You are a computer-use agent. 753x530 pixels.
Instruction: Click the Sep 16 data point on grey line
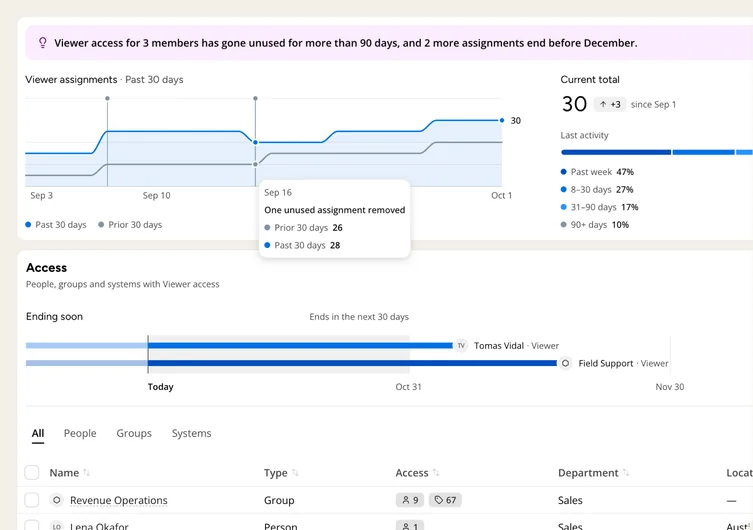pyautogui.click(x=255, y=164)
